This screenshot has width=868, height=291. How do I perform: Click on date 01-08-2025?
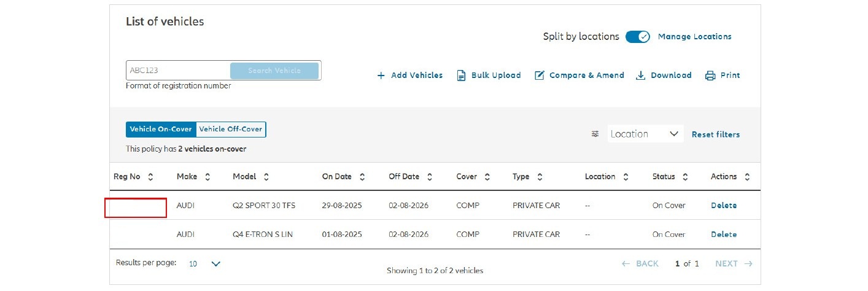(342, 235)
